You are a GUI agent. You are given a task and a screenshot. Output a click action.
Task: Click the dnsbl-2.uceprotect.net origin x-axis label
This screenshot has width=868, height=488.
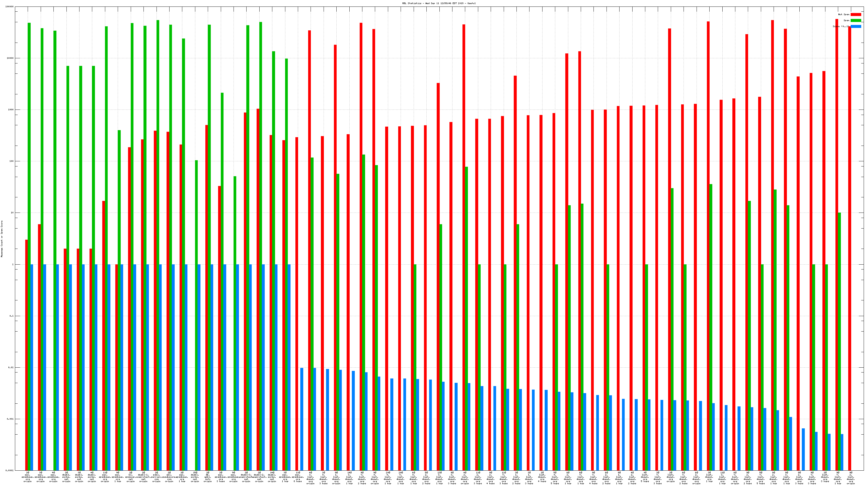point(259,477)
